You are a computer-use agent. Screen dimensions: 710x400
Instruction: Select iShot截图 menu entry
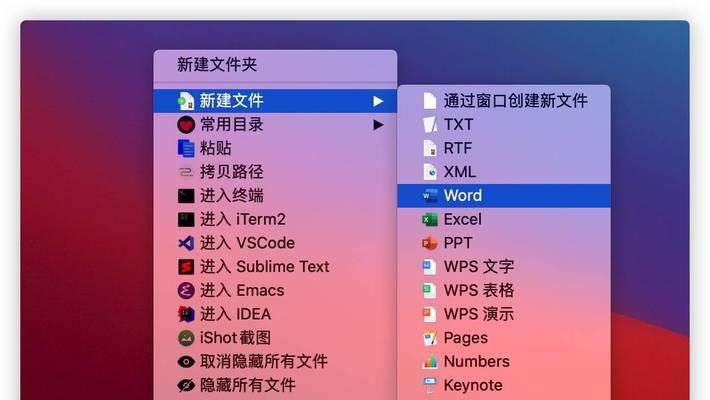pos(275,338)
